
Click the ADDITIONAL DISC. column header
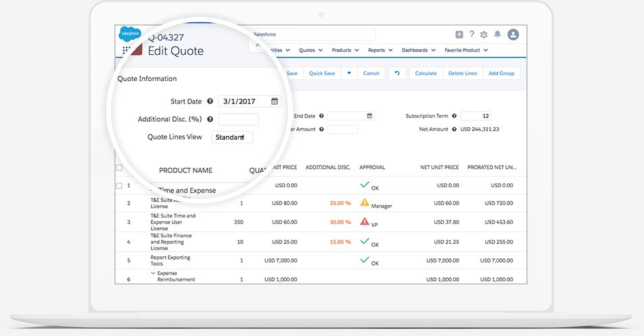point(327,168)
